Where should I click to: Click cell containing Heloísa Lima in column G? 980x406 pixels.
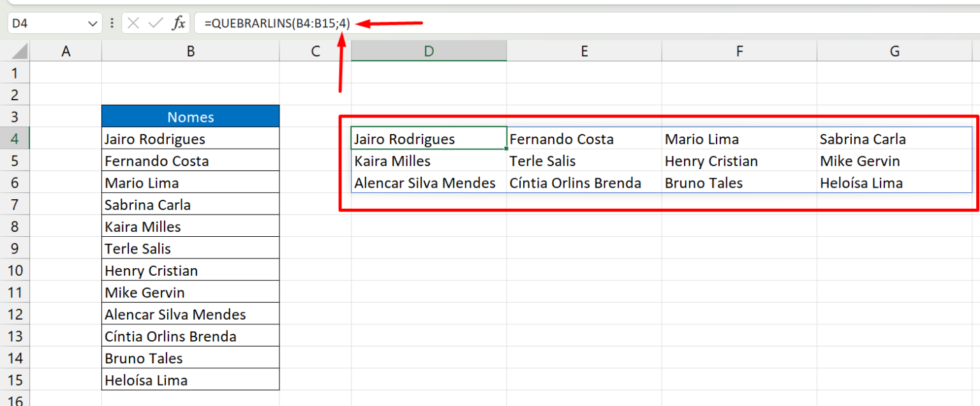coord(894,183)
